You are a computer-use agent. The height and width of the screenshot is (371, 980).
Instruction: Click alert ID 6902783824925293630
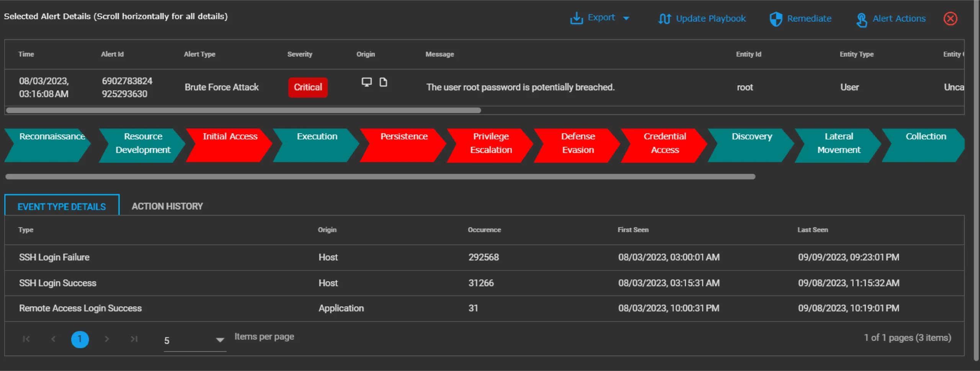pyautogui.click(x=127, y=87)
